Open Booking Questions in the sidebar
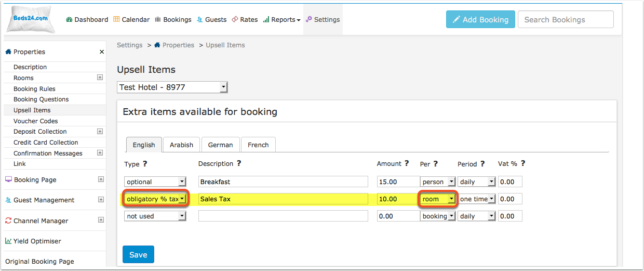 tap(41, 99)
